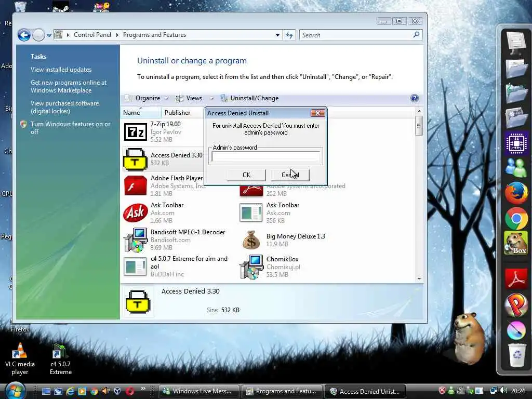Click Programs and Features in the address bar
Screen dimensions: 532x399
pyautogui.click(x=154, y=35)
